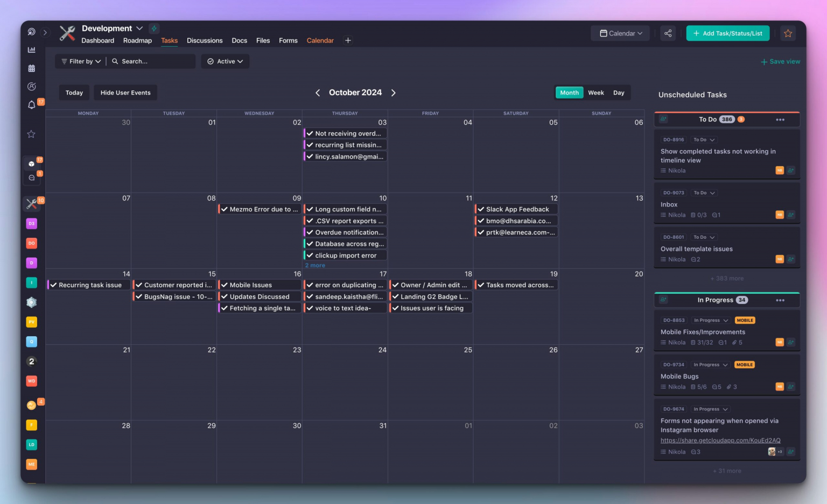Viewport: 827px width, 504px height.
Task: Click the lightning automation icon beside Development
Action: 154,29
